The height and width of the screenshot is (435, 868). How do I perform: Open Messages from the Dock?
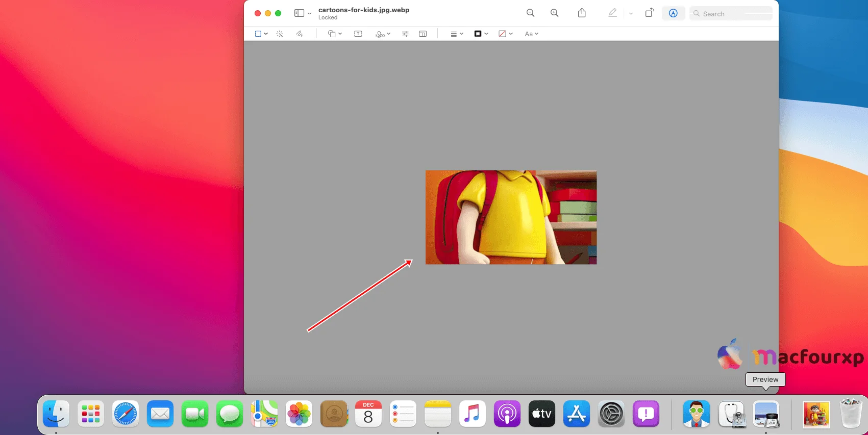(230, 414)
